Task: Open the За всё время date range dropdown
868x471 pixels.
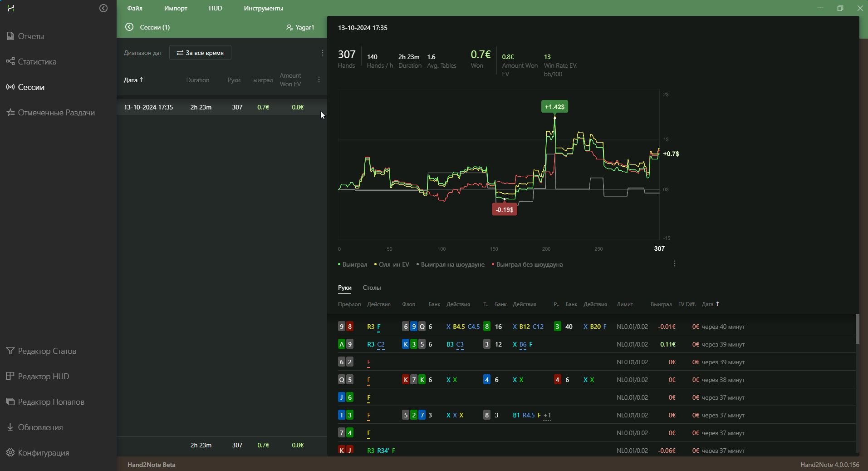Action: [200, 53]
